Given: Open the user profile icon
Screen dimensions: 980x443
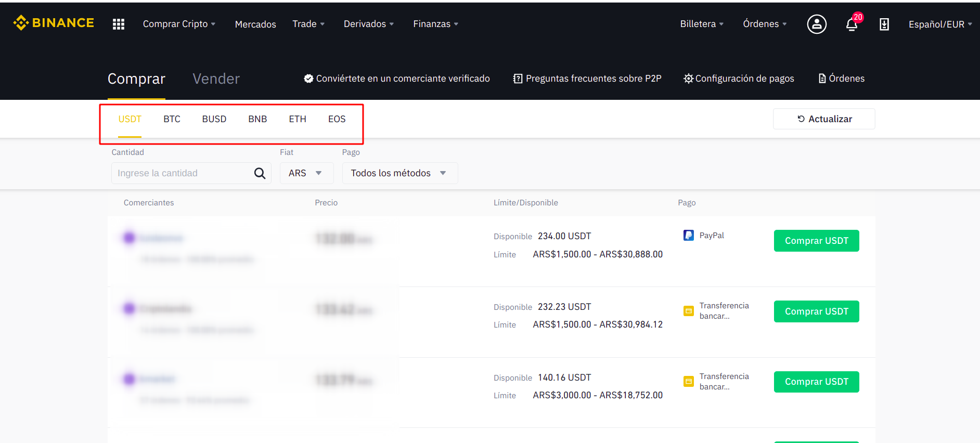Looking at the screenshot, I should 817,24.
